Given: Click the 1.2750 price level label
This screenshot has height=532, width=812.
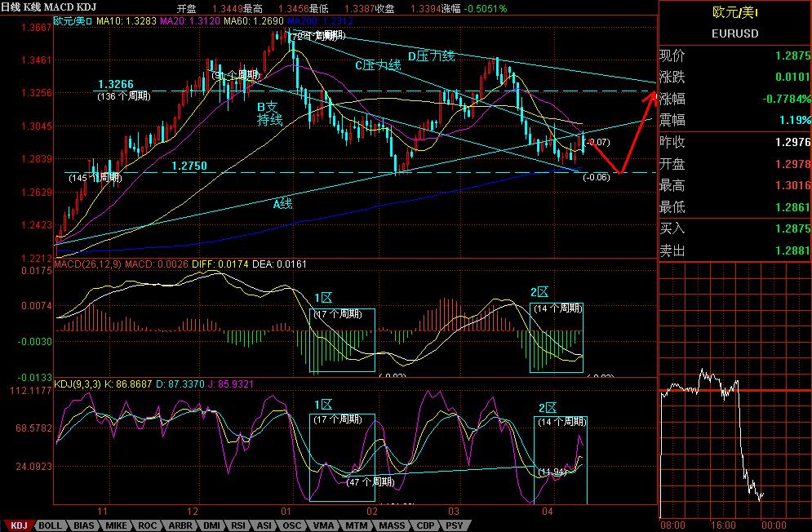Looking at the screenshot, I should click(189, 166).
